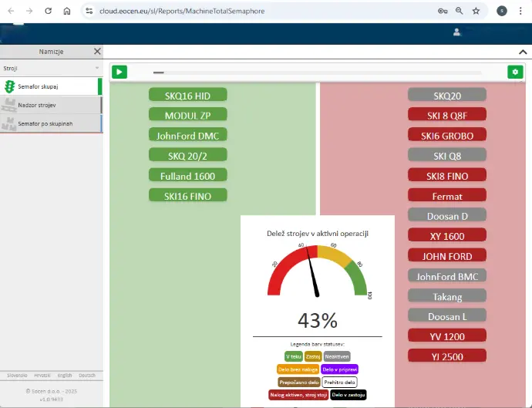This screenshot has height=408, width=532.
Task: Open the browser three-dot menu
Action: [x=522, y=12]
